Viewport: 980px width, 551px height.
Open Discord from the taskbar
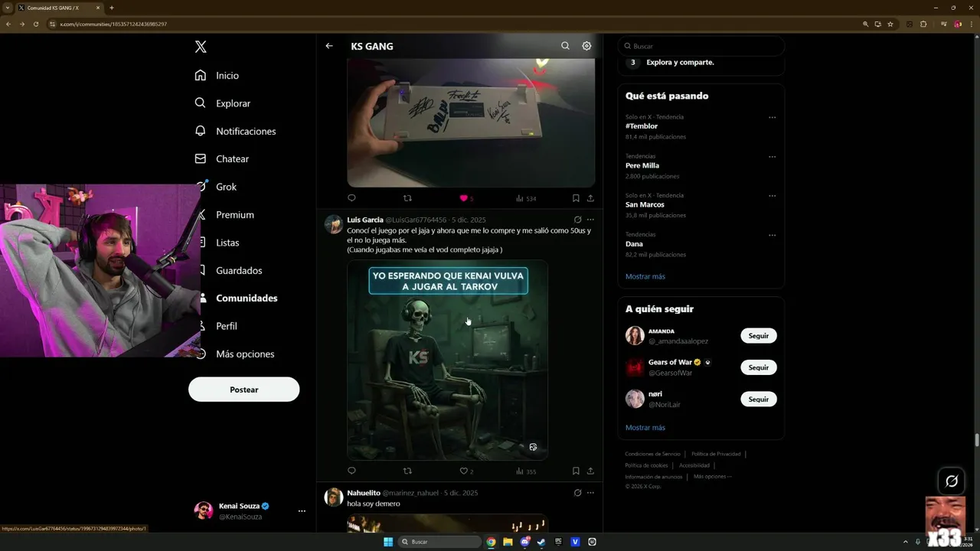pos(524,542)
